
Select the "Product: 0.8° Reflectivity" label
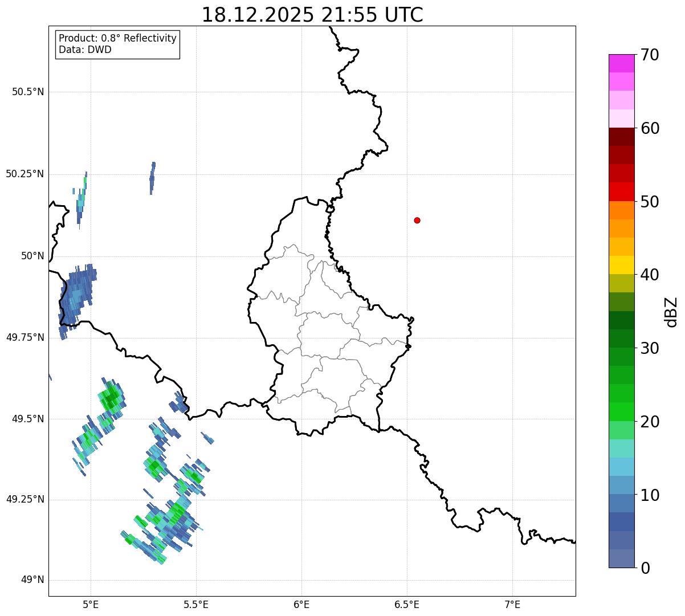(118, 38)
